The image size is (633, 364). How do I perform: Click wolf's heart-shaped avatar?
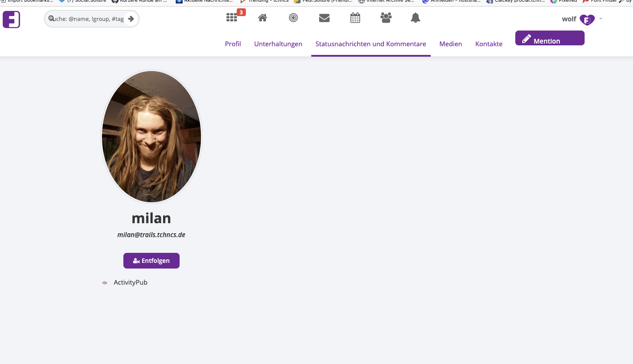[x=587, y=19]
